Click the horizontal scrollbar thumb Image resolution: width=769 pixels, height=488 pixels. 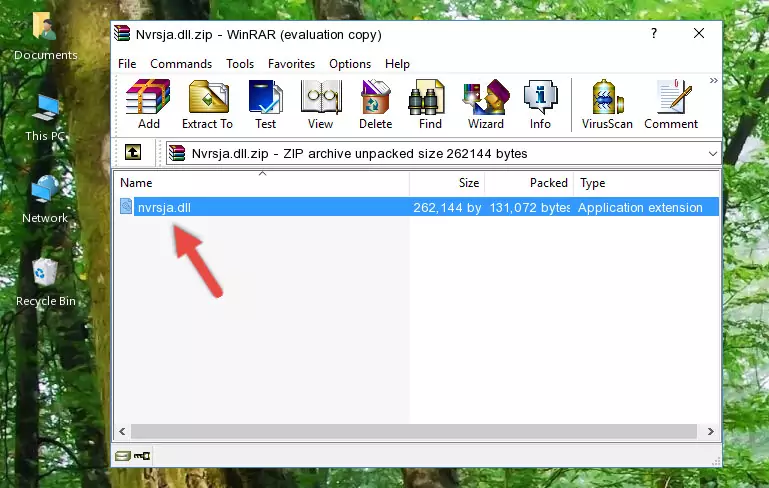413,432
